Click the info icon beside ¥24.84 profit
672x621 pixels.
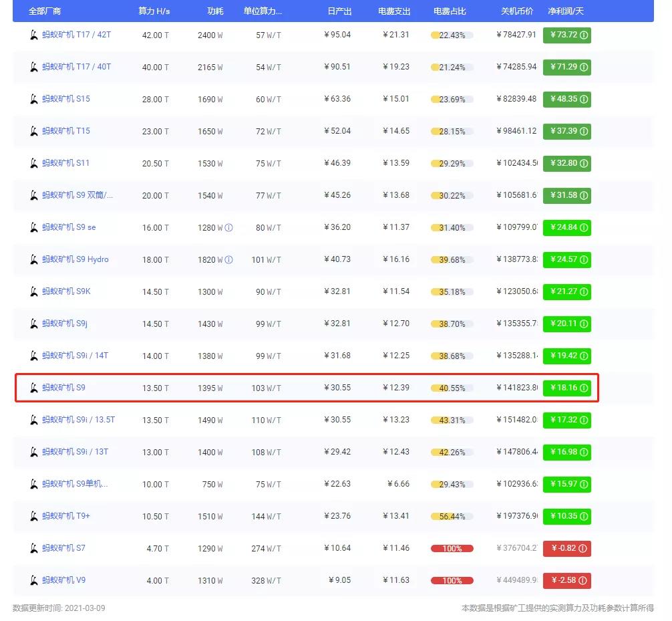(584, 227)
